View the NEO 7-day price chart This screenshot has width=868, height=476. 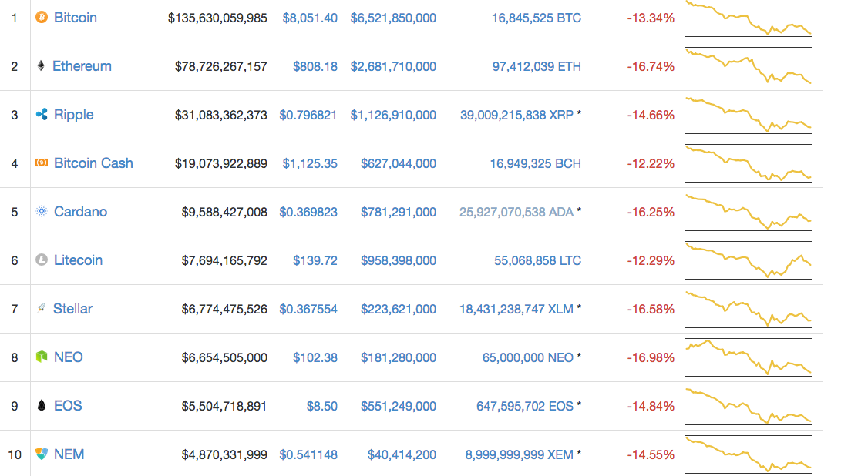(x=748, y=357)
